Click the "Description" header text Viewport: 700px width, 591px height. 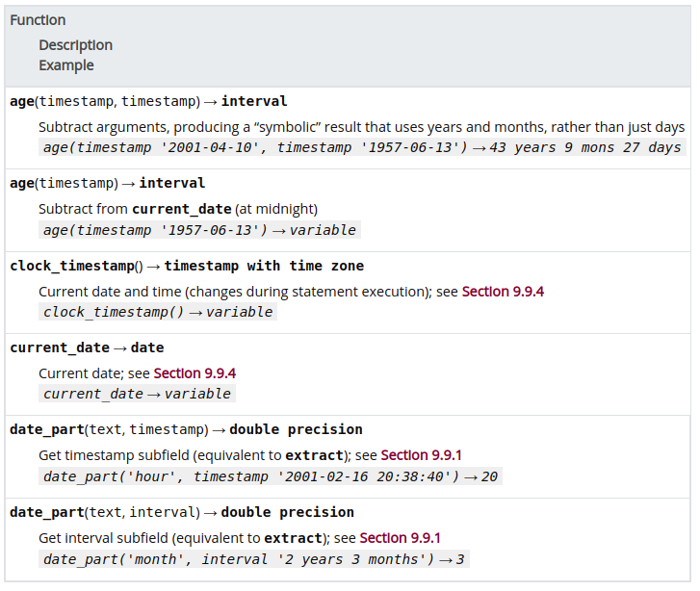[x=75, y=45]
